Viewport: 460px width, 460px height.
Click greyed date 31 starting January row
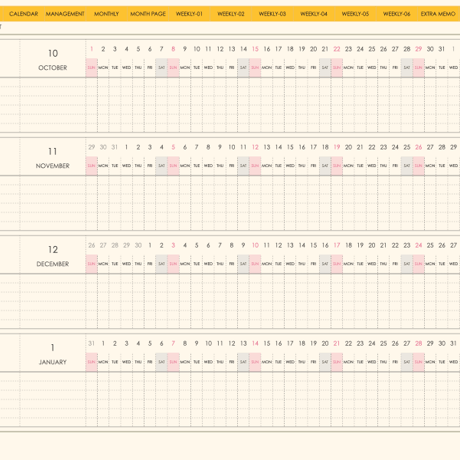(x=92, y=343)
